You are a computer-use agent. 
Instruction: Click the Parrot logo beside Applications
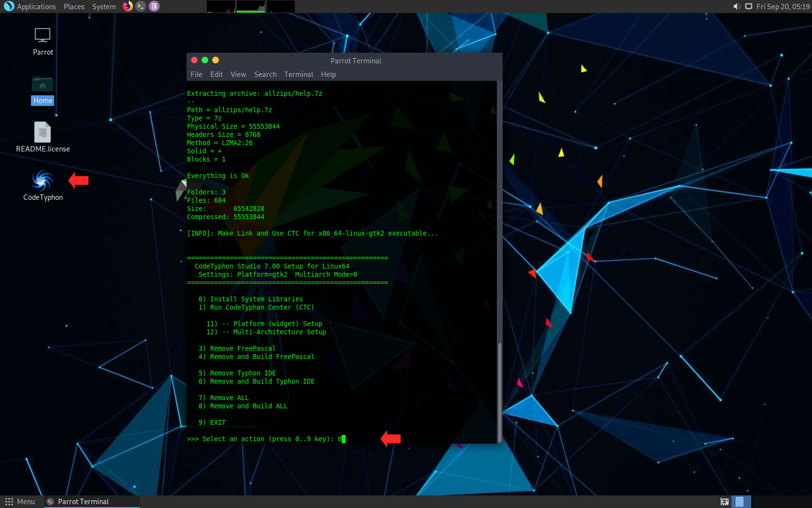click(9, 6)
